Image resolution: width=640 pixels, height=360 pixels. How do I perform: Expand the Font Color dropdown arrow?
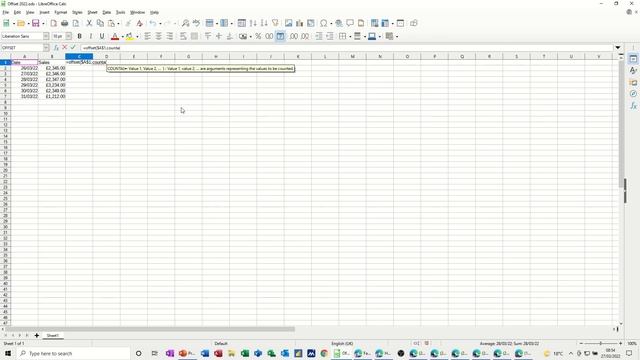122,36
